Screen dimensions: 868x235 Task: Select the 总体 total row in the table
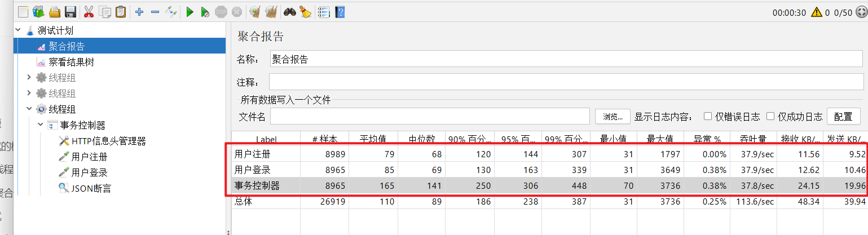549,201
